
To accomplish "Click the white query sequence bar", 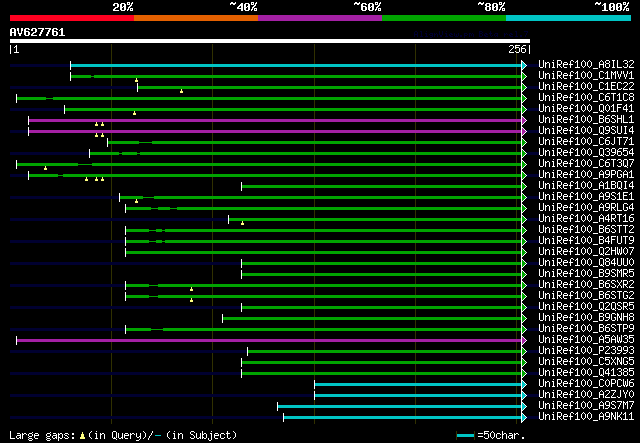I will point(270,41).
